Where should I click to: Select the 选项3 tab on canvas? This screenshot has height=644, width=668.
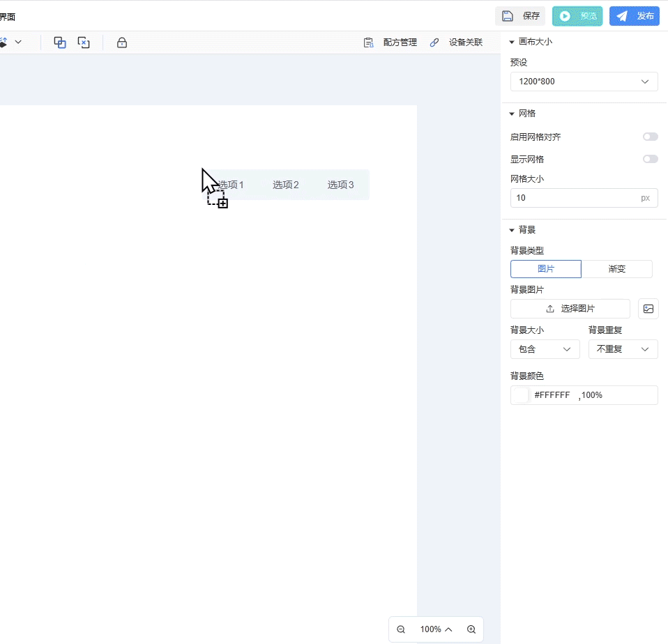pos(341,185)
